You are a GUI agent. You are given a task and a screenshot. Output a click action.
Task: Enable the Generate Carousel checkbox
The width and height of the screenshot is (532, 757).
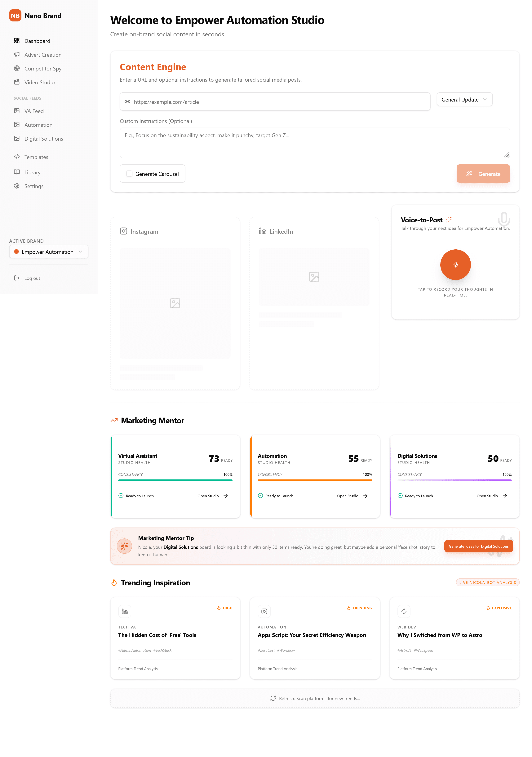[x=129, y=174]
